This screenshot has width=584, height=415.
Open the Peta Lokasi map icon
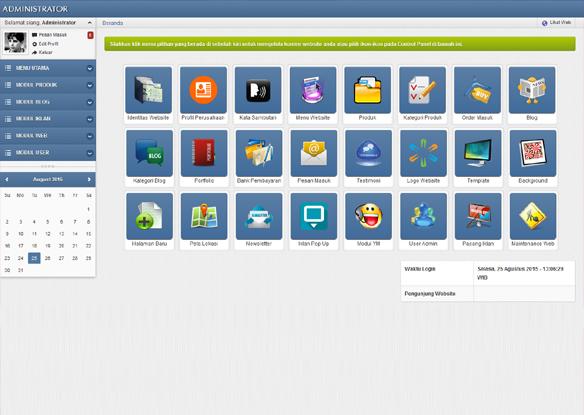[x=204, y=216]
